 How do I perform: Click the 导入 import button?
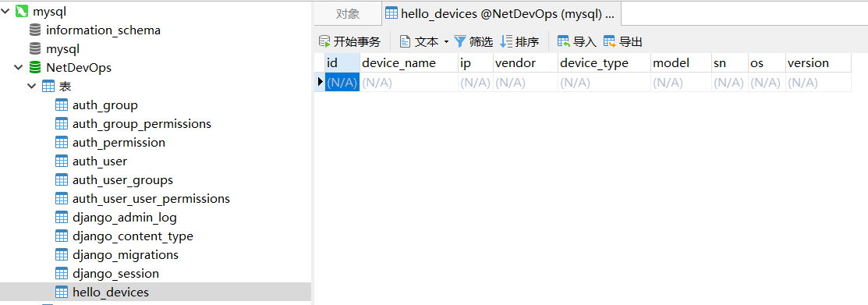(577, 41)
